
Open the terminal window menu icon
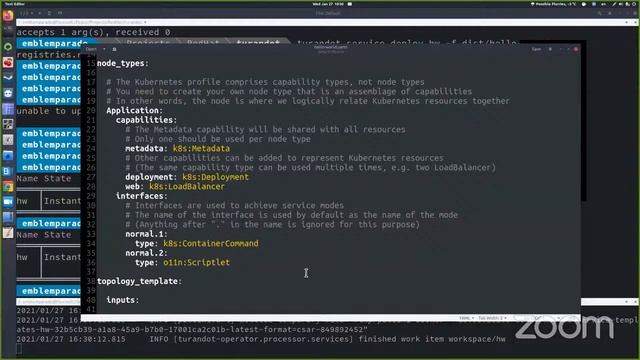coord(609,13)
